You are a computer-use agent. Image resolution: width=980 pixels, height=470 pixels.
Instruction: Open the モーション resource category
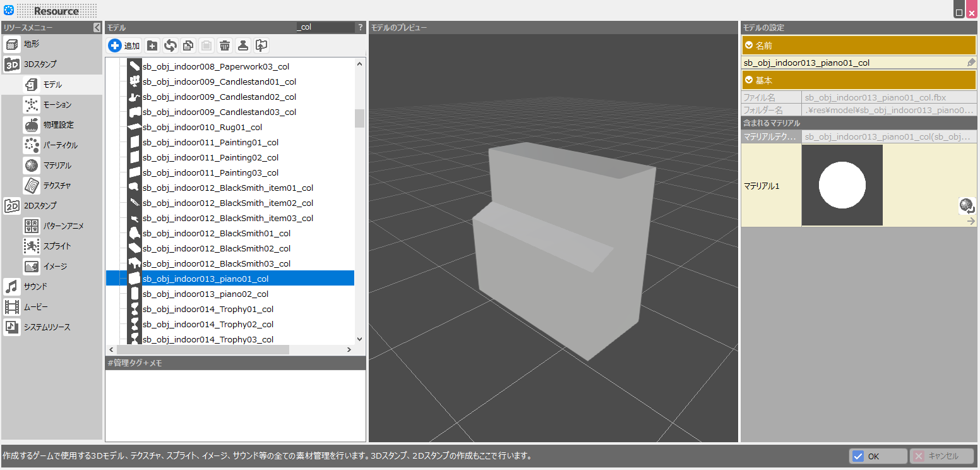click(x=57, y=105)
